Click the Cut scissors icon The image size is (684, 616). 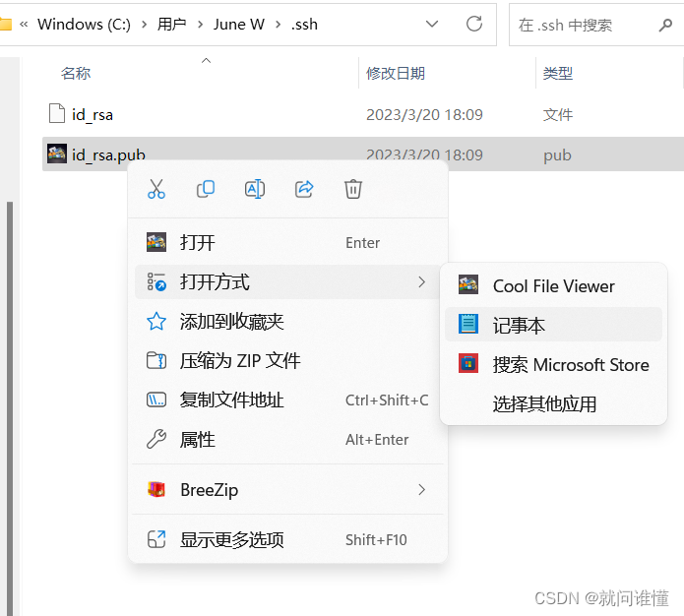(x=156, y=189)
